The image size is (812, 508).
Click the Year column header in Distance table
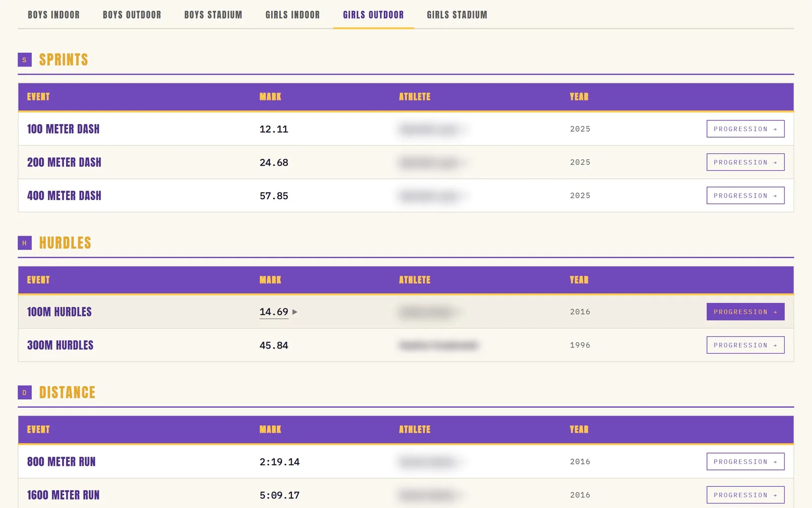click(579, 429)
